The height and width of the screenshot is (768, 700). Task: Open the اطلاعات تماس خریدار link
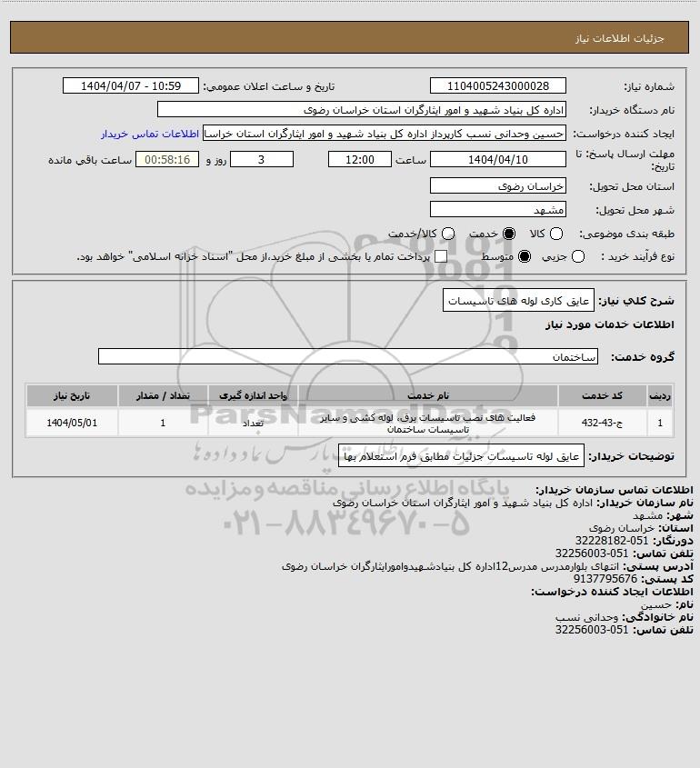pyautogui.click(x=150, y=134)
